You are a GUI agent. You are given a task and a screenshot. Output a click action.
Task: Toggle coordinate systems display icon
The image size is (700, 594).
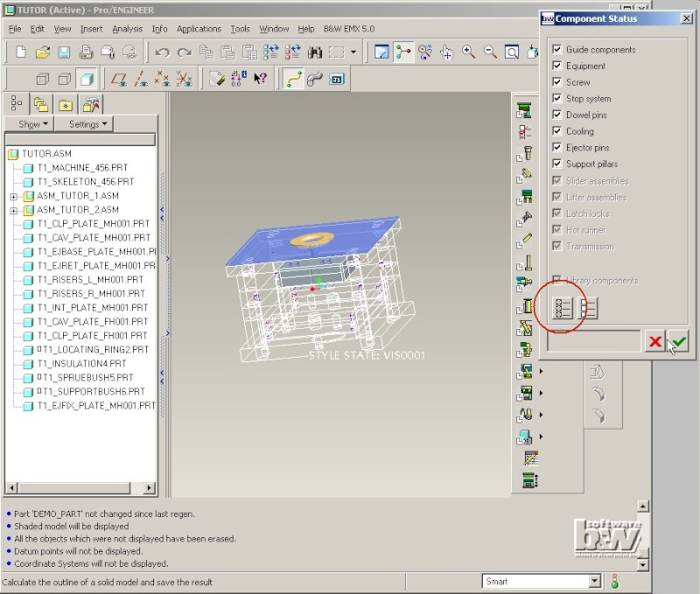pos(184,80)
